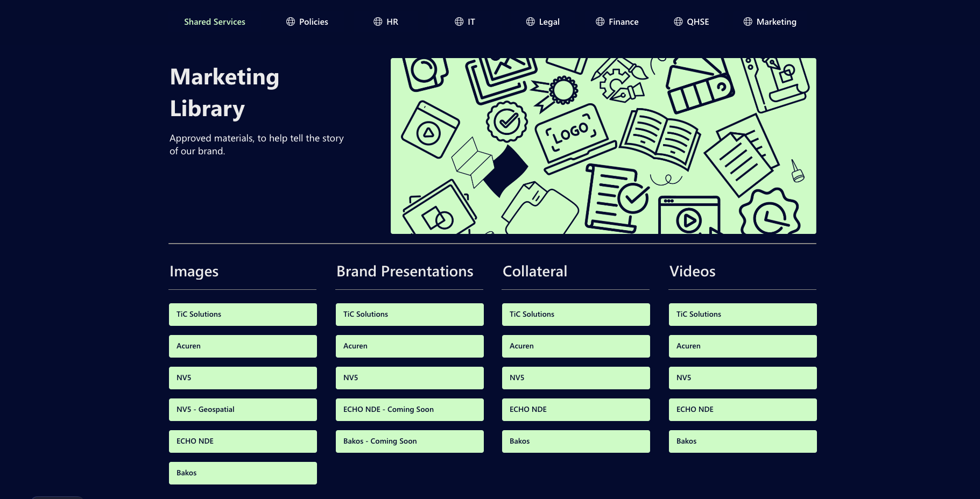Select NV5 under Images
The image size is (980, 499).
243,378
